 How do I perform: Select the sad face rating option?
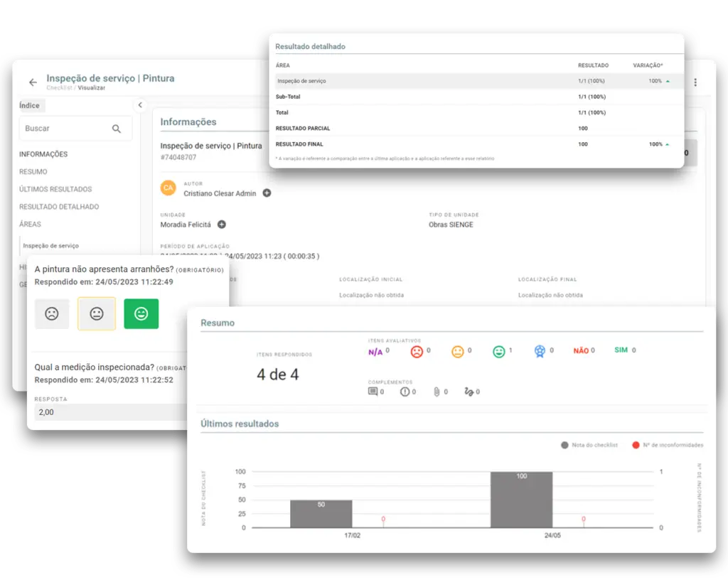point(52,313)
